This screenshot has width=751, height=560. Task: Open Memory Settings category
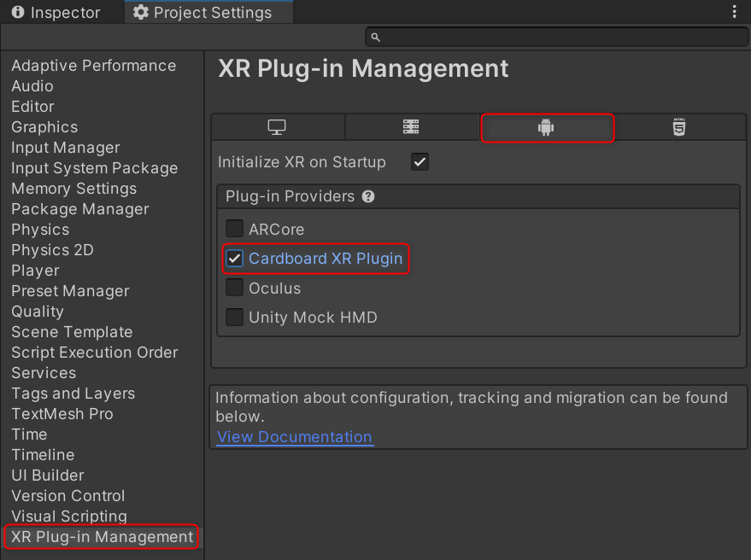click(x=74, y=189)
